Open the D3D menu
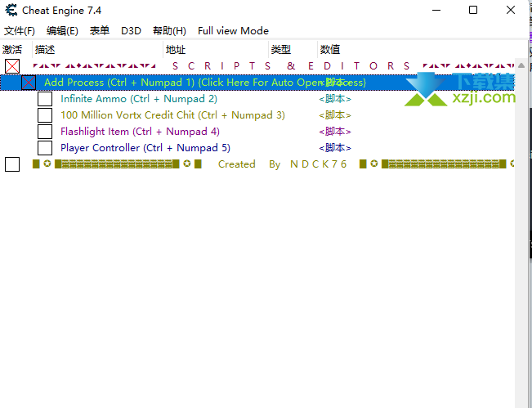Screen dimensions: 532x408 pyautogui.click(x=131, y=31)
